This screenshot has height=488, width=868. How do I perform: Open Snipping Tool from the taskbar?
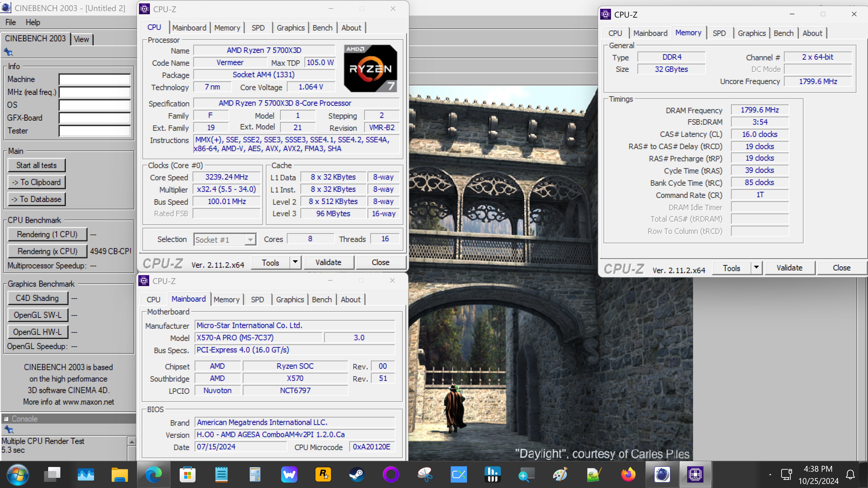click(425, 474)
